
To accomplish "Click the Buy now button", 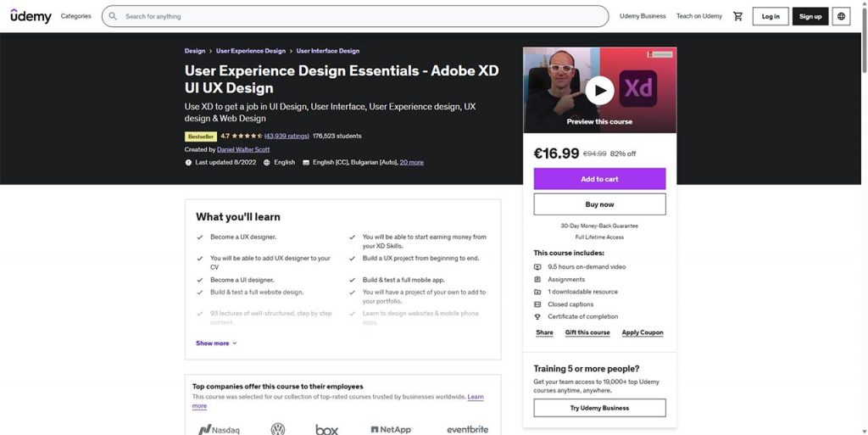I will click(x=599, y=204).
